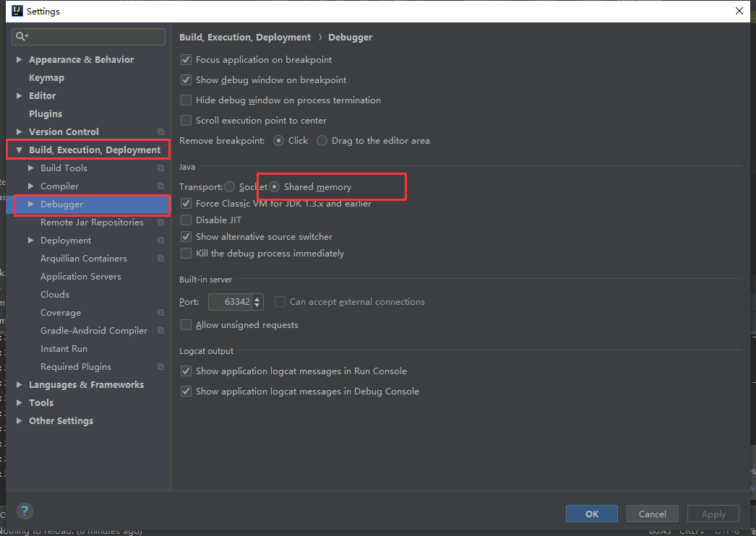Click the icon next to Compiler entry
The image size is (756, 536).
pyautogui.click(x=159, y=186)
